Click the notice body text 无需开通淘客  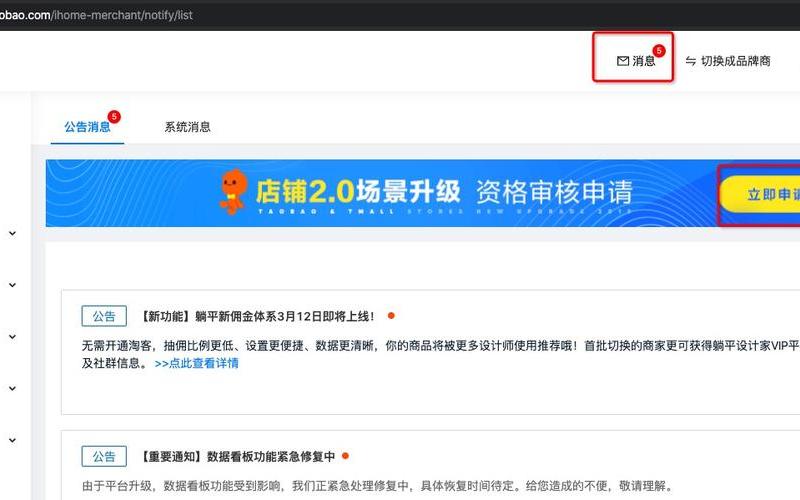click(x=441, y=355)
